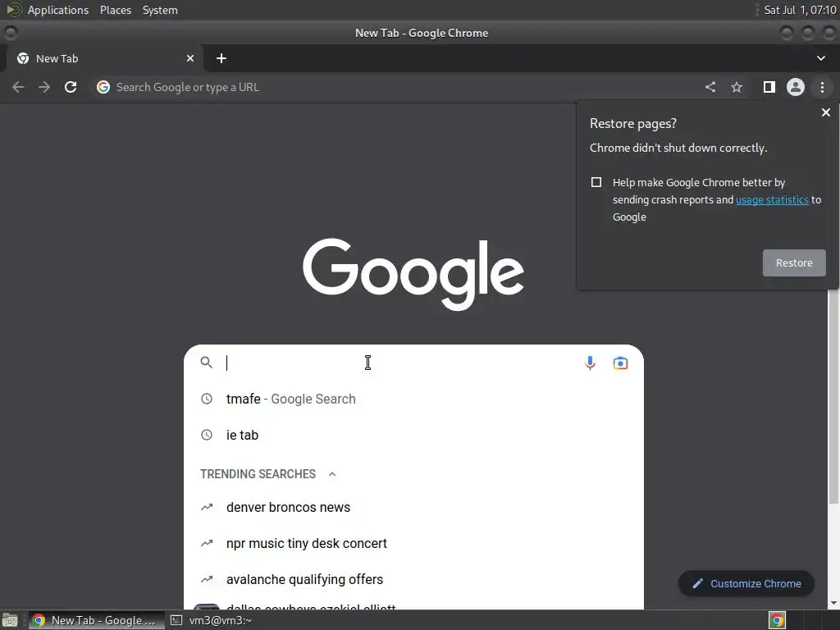Open the Places menu
Screen dimensions: 840x630
click(116, 10)
